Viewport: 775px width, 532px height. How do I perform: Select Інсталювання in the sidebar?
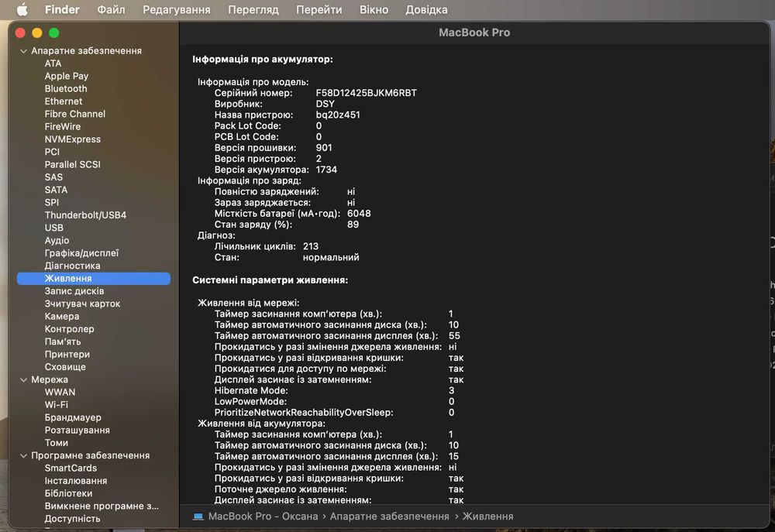click(x=76, y=481)
